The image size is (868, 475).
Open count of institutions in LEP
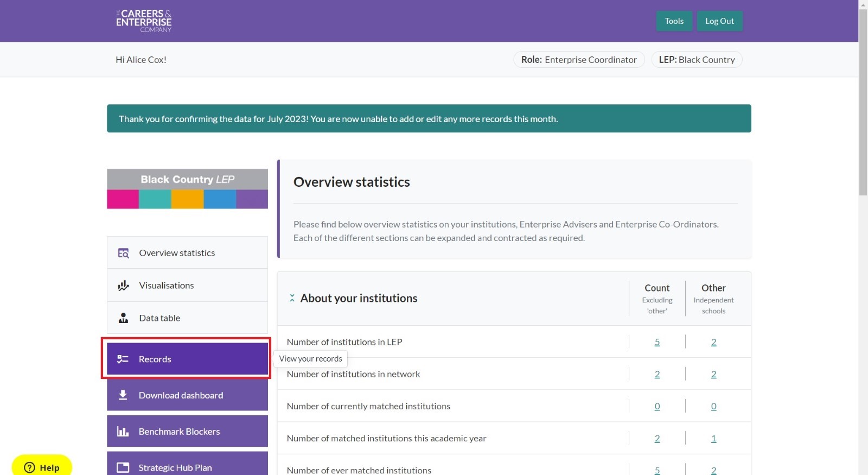click(657, 342)
